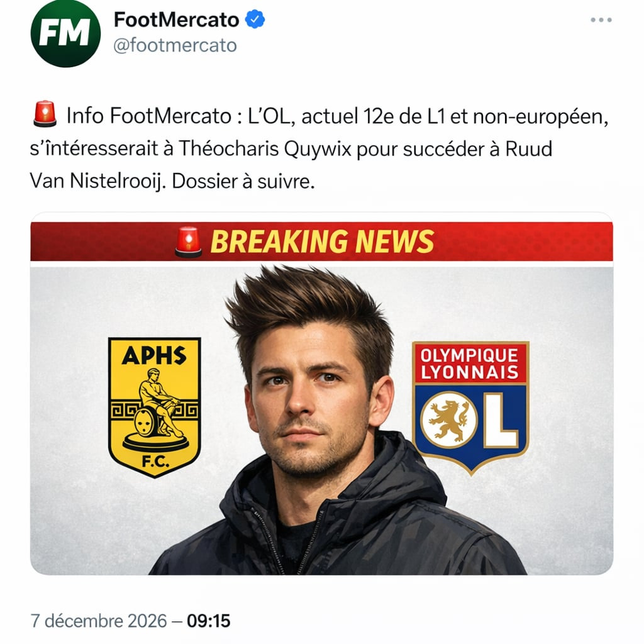This screenshot has height=644, width=644.
Task: Click the blue verified badge
Action: tap(255, 19)
